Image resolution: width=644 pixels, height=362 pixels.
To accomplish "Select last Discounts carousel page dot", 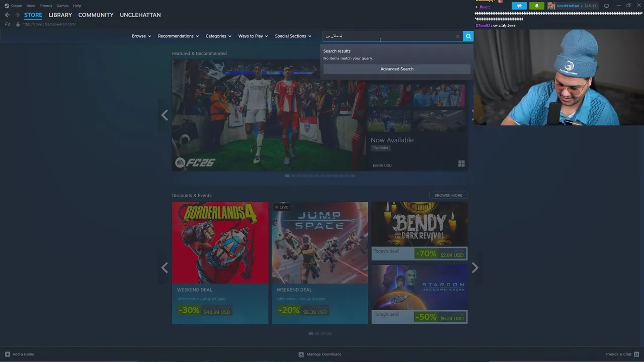I will 329,333.
